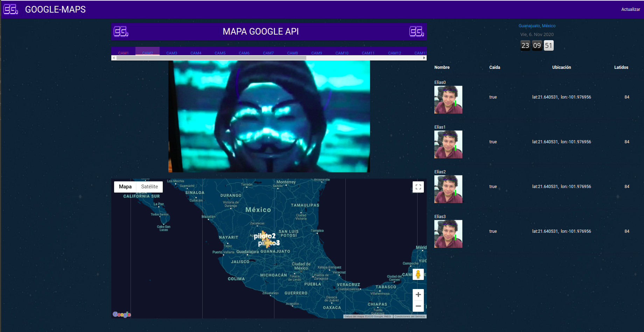Viewport: 644px width, 332px height.
Task: Select the CAM6 tab
Action: 244,51
